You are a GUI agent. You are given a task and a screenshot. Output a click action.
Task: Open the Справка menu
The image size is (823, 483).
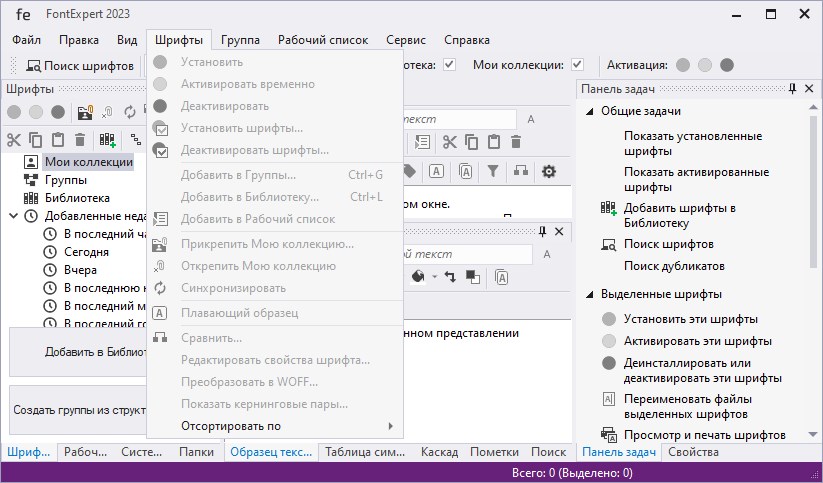coord(467,40)
